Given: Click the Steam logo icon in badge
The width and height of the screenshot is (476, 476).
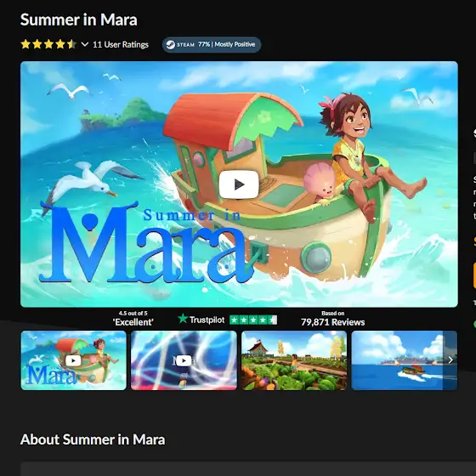Looking at the screenshot, I should click(170, 44).
